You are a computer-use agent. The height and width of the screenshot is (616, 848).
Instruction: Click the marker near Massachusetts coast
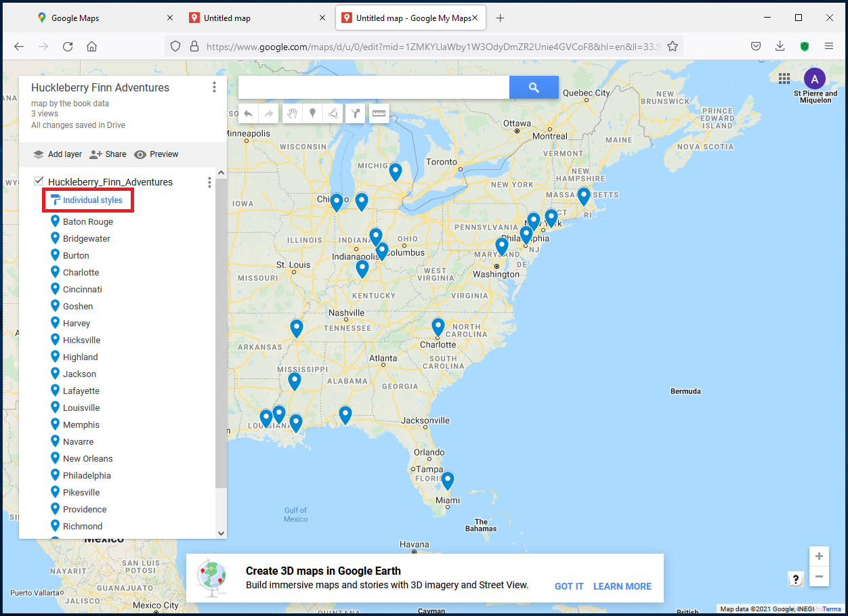tap(584, 196)
